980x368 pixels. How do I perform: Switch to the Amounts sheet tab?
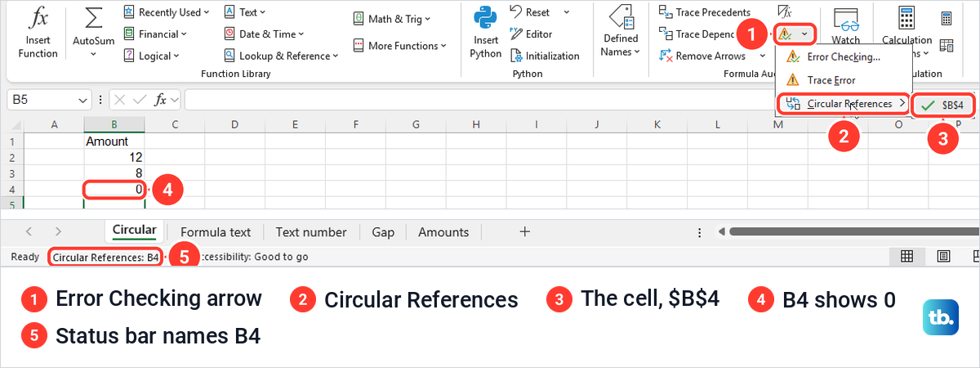pyautogui.click(x=443, y=231)
